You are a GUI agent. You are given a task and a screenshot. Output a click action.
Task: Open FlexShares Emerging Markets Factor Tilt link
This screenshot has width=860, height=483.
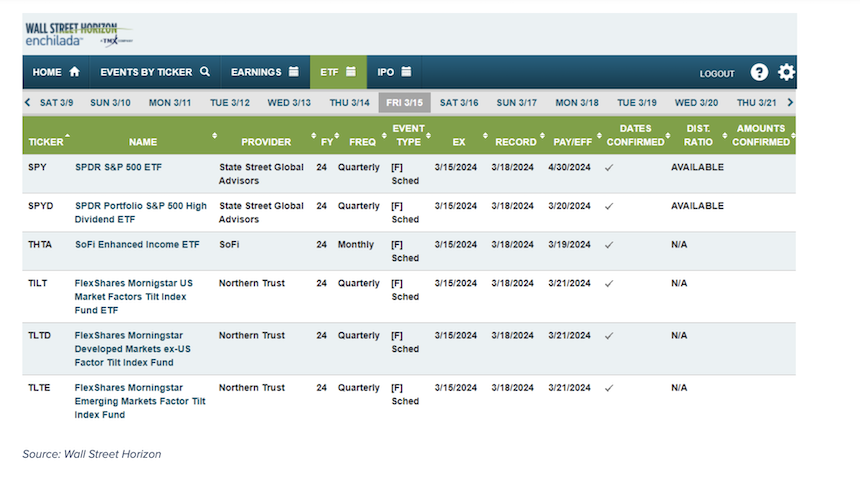click(140, 401)
